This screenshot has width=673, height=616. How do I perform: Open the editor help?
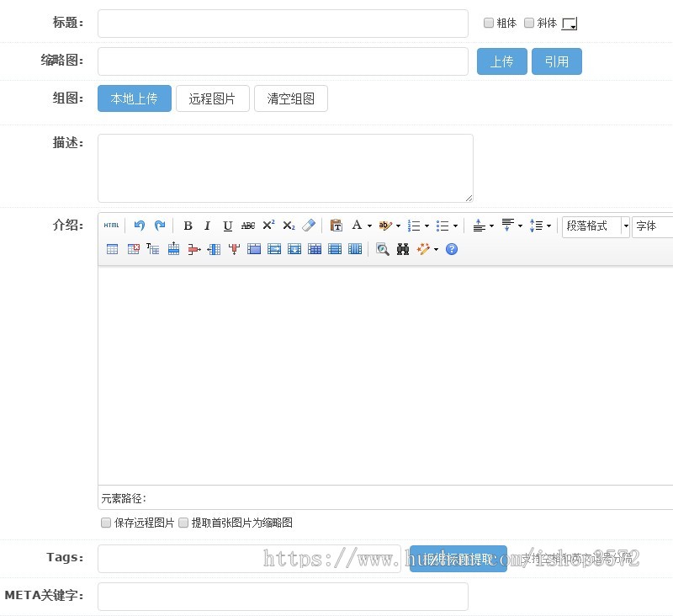coord(451,249)
